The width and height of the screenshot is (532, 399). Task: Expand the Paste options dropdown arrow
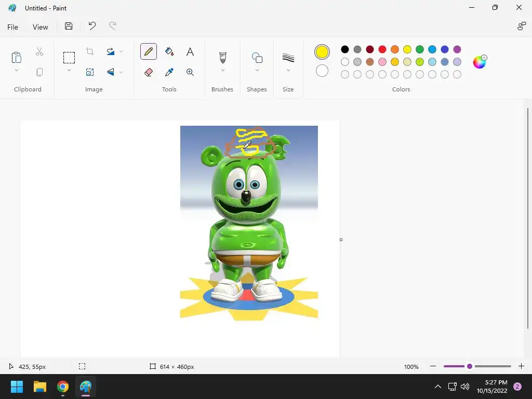pos(16,70)
